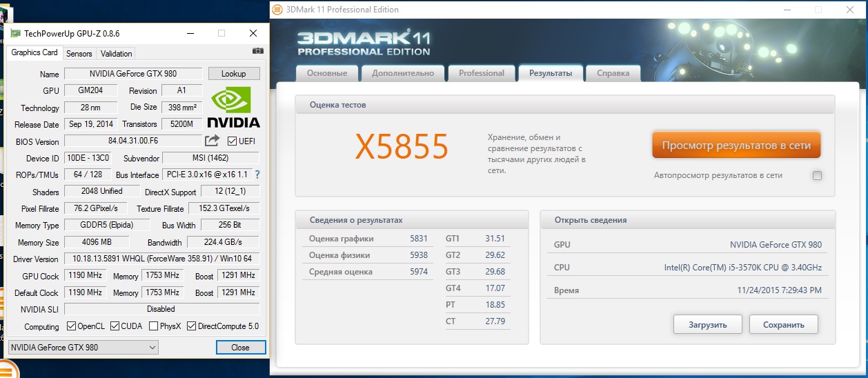The width and height of the screenshot is (868, 378).
Task: Click the GPU name field NVIDIA GeForce GTX 980
Action: coord(133,74)
